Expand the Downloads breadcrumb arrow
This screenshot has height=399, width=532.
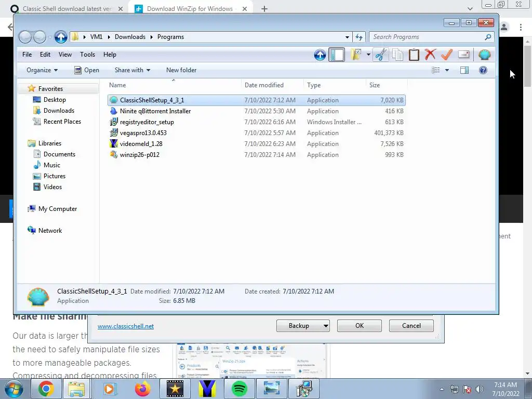coord(151,37)
